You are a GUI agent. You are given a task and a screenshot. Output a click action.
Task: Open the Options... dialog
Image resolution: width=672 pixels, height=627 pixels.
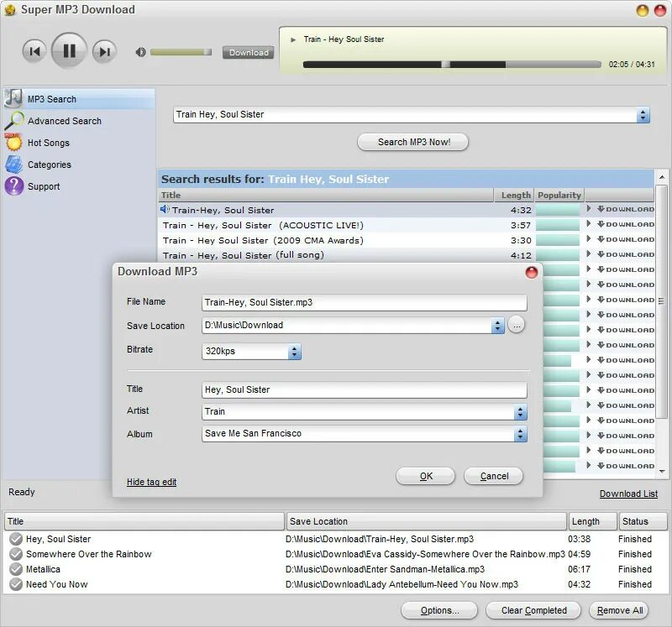438,610
